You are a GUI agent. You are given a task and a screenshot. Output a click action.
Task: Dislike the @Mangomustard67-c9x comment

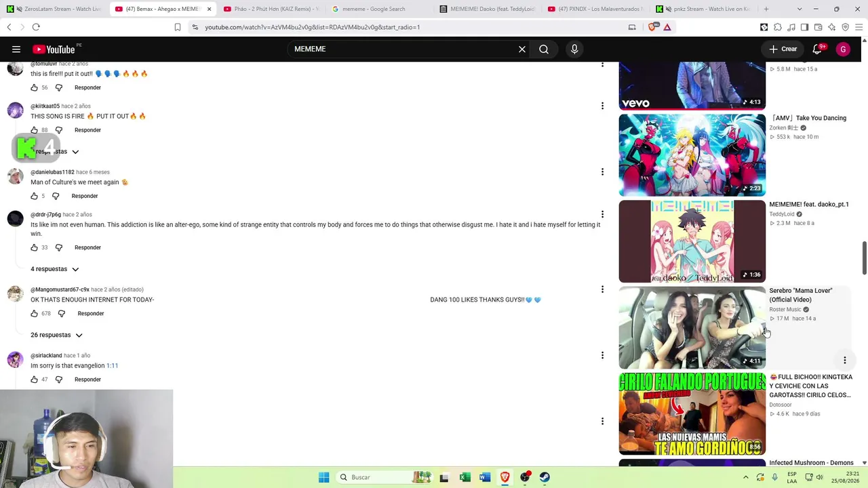pos(62,314)
